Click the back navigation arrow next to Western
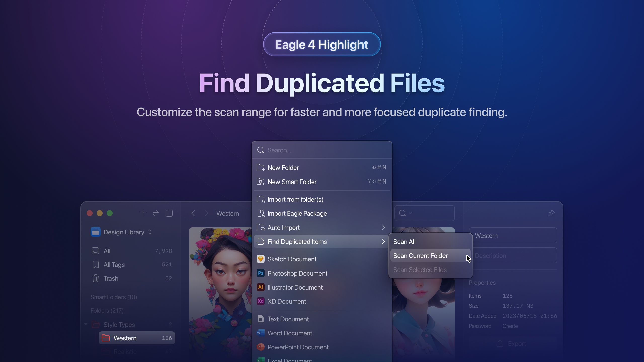644x362 pixels. pos(193,213)
